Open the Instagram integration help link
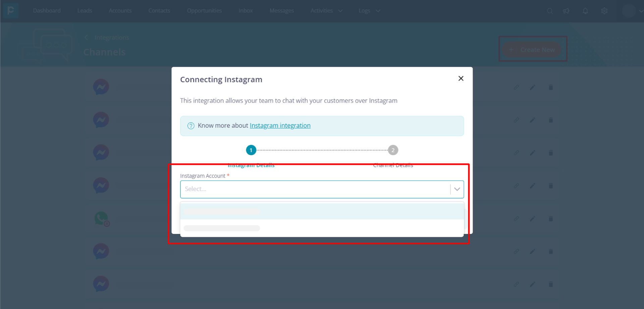 [x=280, y=125]
